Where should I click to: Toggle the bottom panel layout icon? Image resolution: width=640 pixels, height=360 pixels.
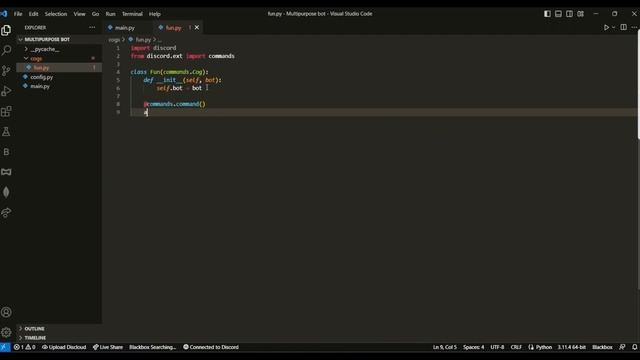point(558,13)
